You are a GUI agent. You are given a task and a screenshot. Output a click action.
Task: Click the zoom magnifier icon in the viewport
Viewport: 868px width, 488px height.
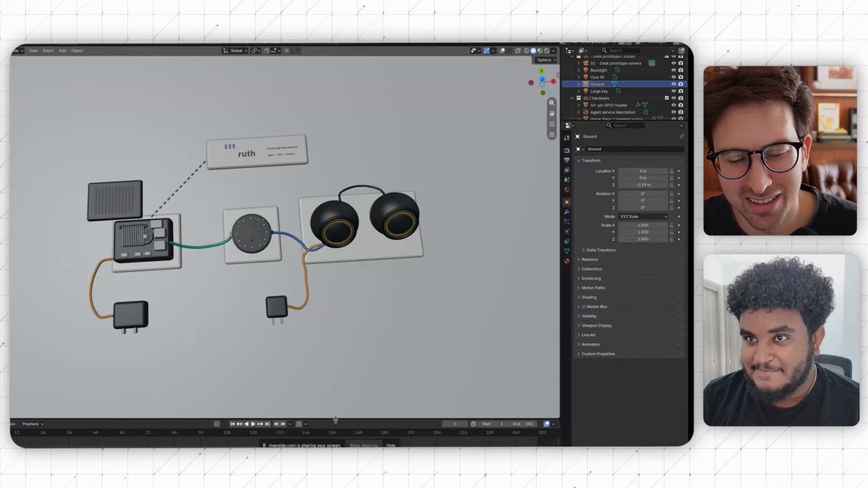pyautogui.click(x=552, y=103)
